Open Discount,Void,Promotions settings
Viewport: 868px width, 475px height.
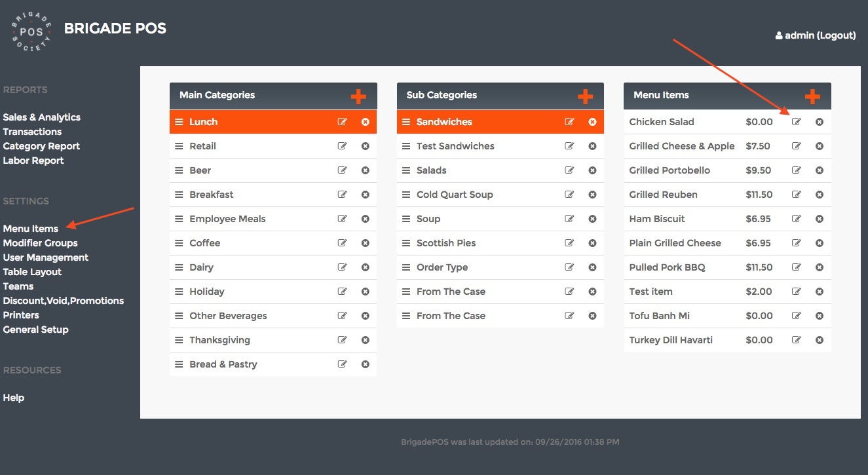pyautogui.click(x=64, y=301)
